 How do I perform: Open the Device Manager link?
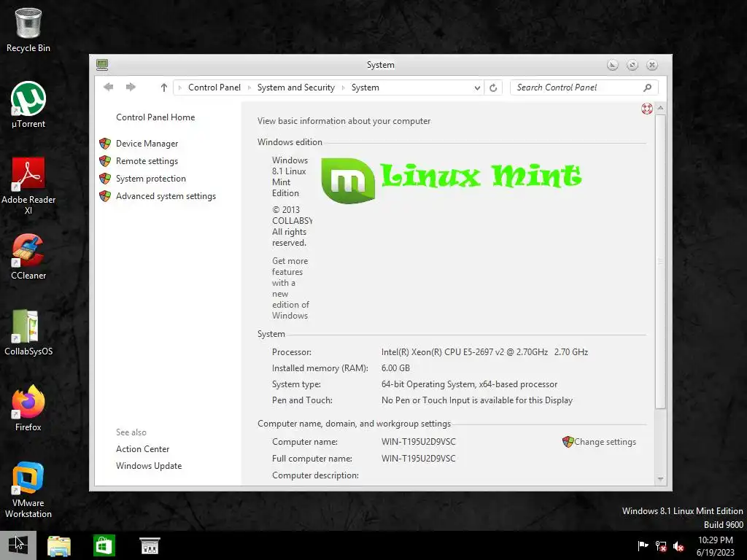147,144
